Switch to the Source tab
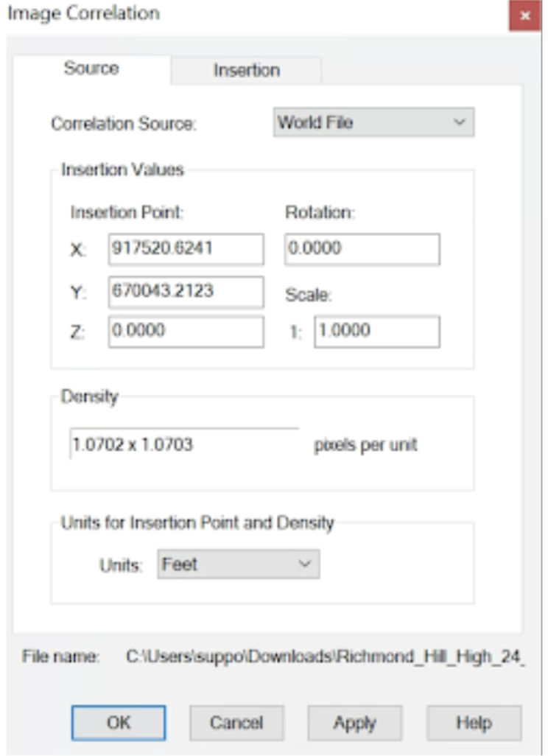 [91, 69]
